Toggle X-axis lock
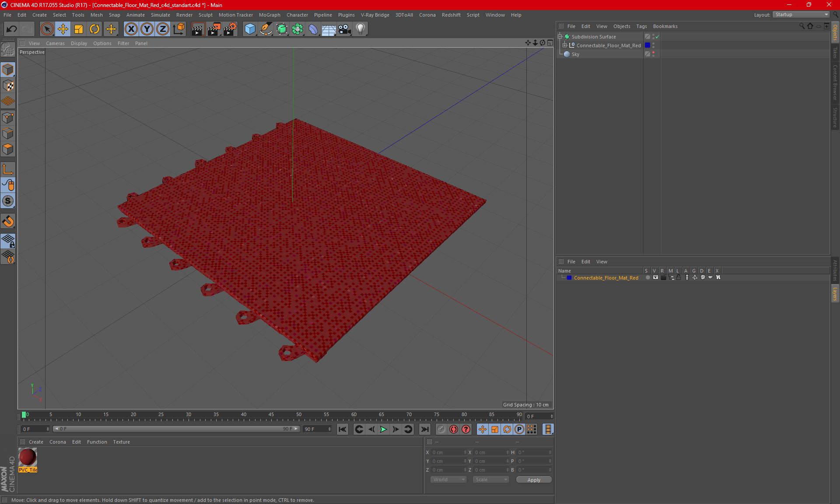Screen dimensions: 840x504 point(131,29)
